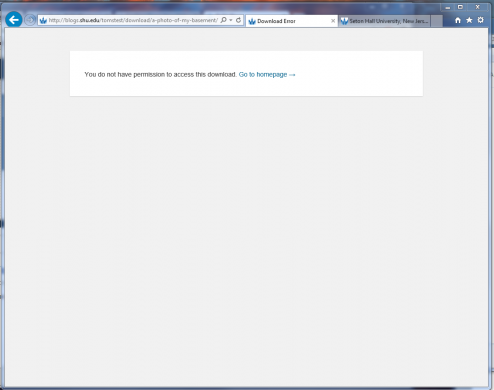Close the browser window
This screenshot has height=390, width=494.
[x=478, y=7]
